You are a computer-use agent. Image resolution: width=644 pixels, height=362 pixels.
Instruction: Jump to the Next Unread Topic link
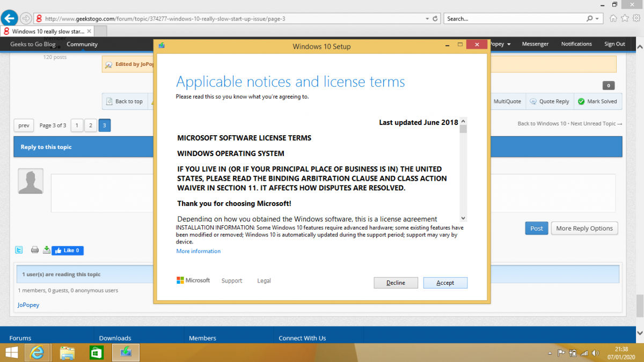click(x=597, y=124)
